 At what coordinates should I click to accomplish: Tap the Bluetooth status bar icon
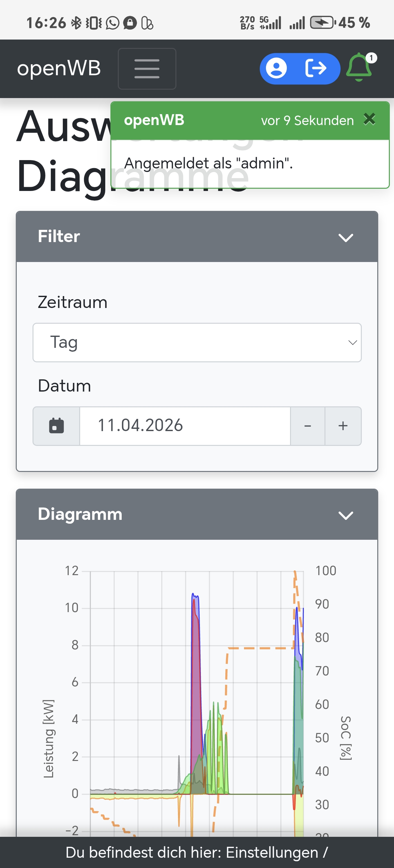click(x=76, y=23)
